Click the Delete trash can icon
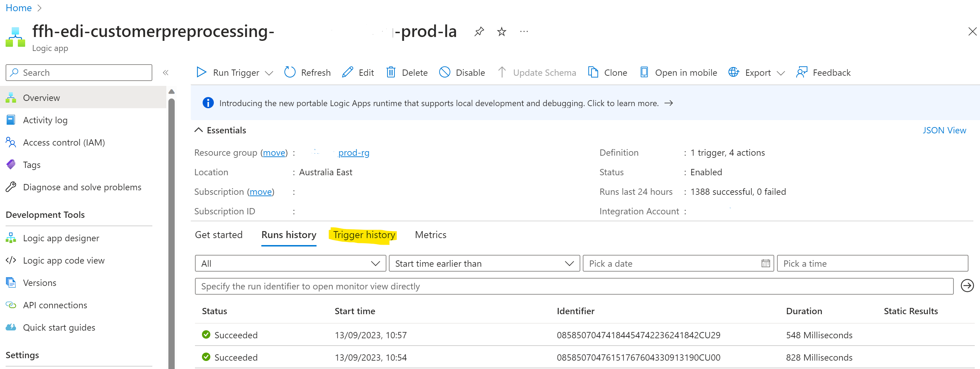The image size is (980, 369). (x=391, y=72)
